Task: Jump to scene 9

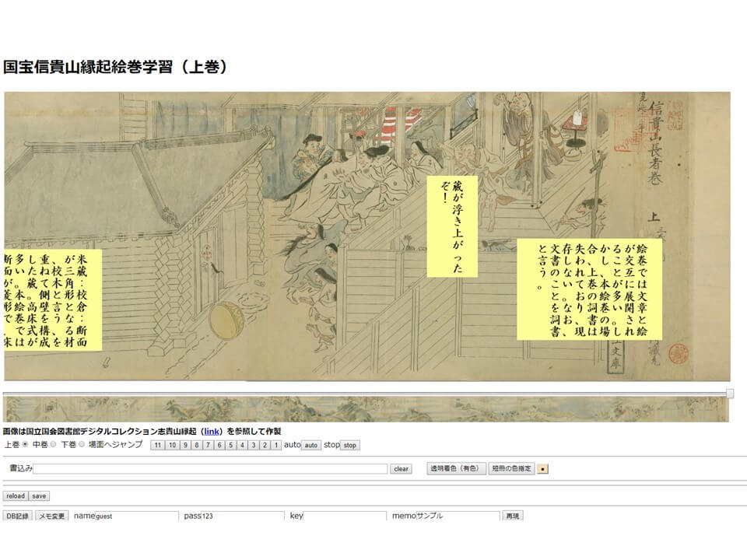Action: [x=185, y=445]
